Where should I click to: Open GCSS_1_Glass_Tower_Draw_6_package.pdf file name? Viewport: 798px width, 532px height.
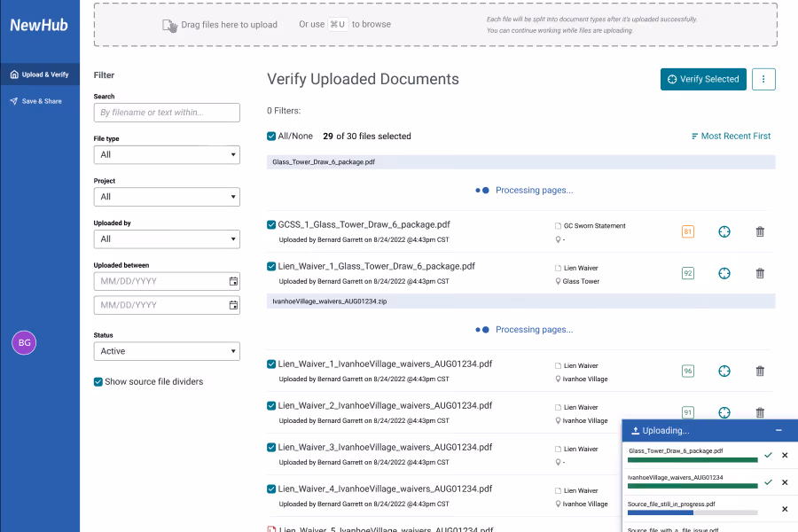coord(364,224)
